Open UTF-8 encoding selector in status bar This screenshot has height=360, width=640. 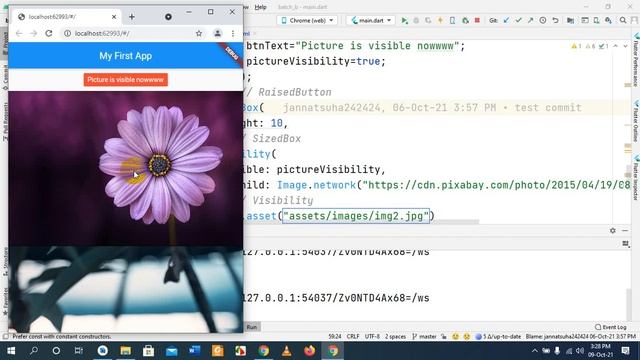click(372, 337)
